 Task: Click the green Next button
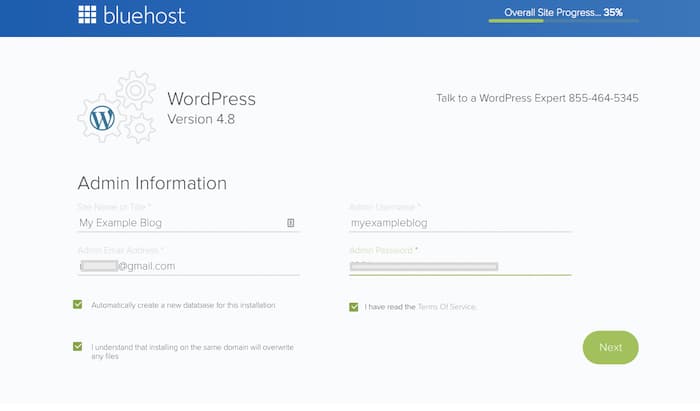[610, 347]
